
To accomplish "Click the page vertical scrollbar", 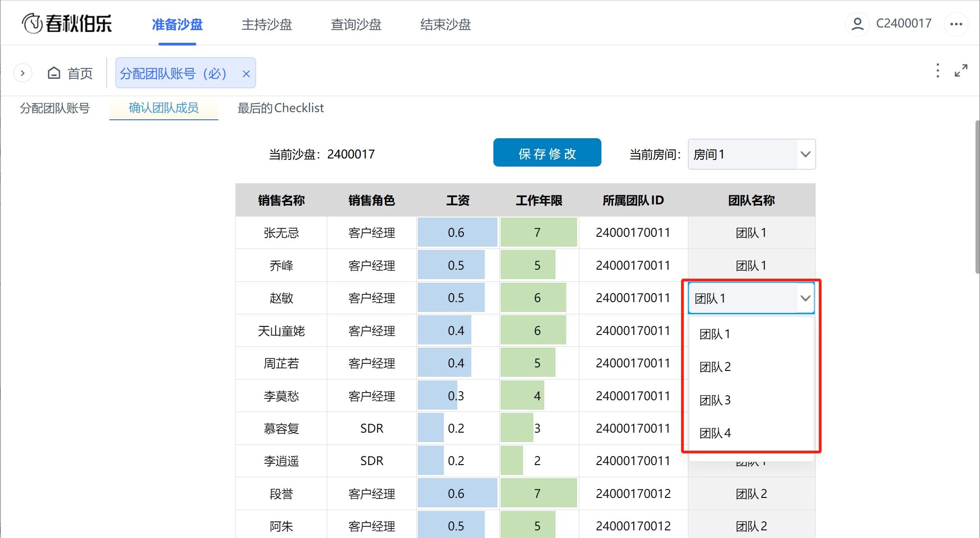I will [x=977, y=197].
